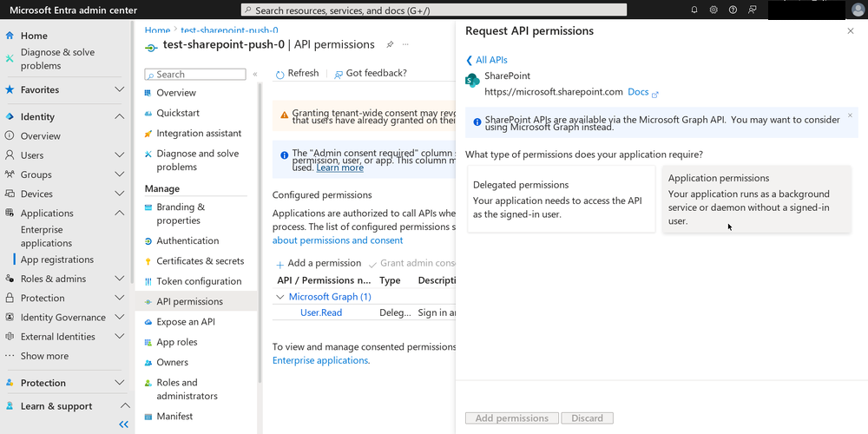Screen dimensions: 868x434
Task: Click the Identity diamond icon
Action: (x=10, y=117)
